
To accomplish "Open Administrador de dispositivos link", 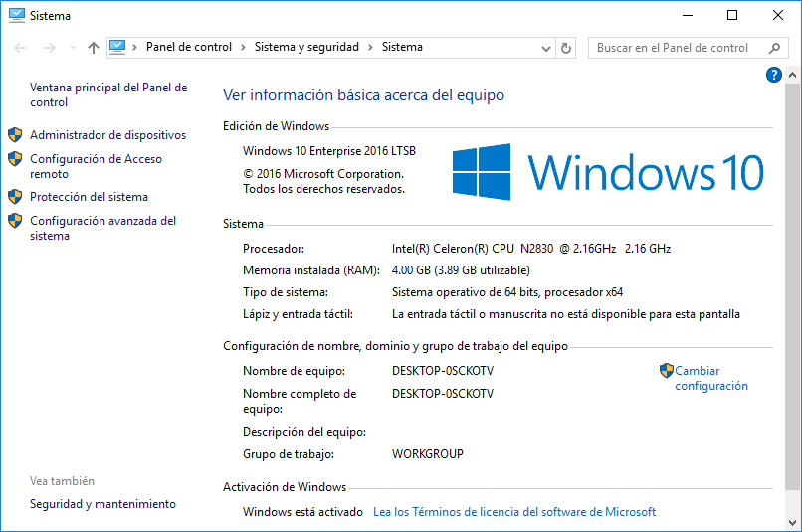I will pyautogui.click(x=107, y=135).
